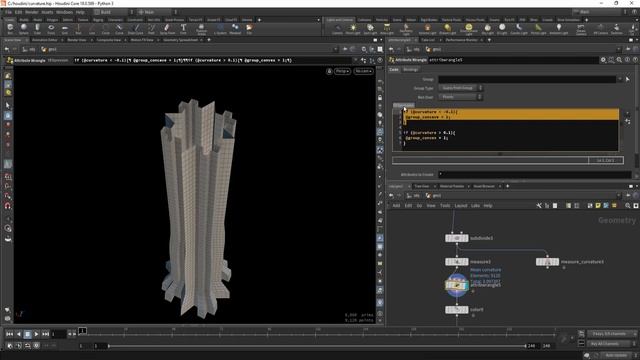The image size is (640, 360).
Task: Add a Spot Light from the shelf
Action: [370, 29]
